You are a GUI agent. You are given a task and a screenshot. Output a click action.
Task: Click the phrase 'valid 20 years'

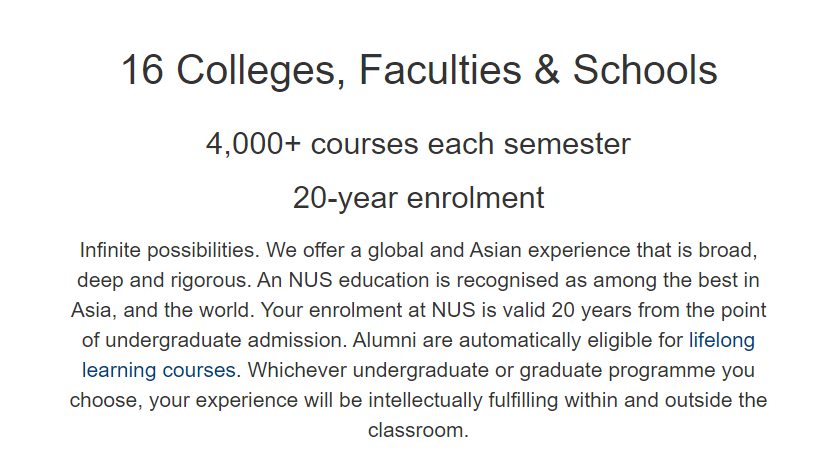pos(567,310)
